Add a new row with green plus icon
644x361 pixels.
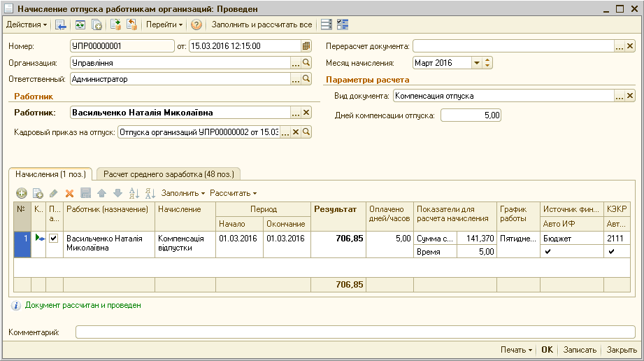pos(22,193)
